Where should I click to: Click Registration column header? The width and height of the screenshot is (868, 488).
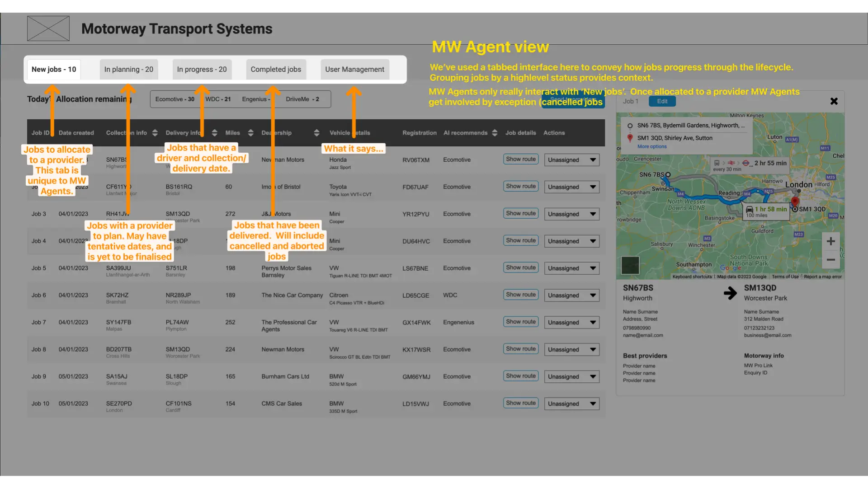(420, 133)
